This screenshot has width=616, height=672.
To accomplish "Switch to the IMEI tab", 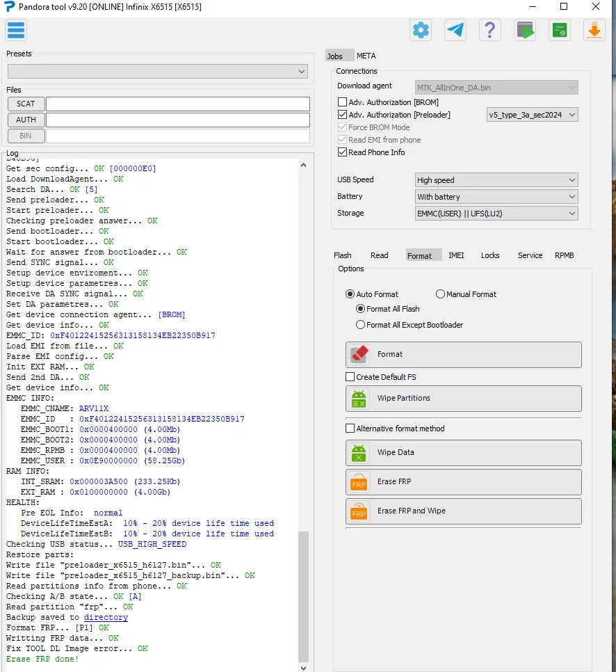I will point(456,255).
